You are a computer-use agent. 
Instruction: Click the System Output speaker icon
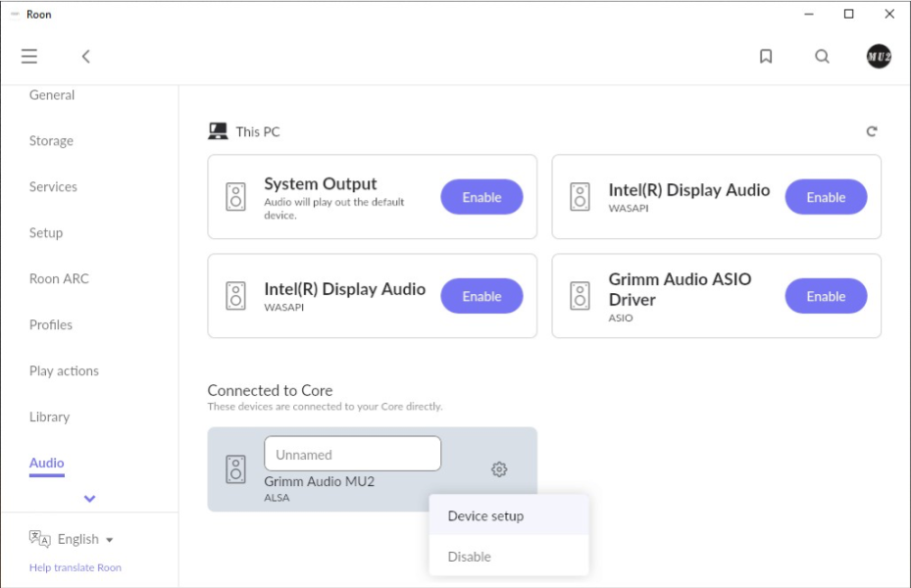pos(236,197)
